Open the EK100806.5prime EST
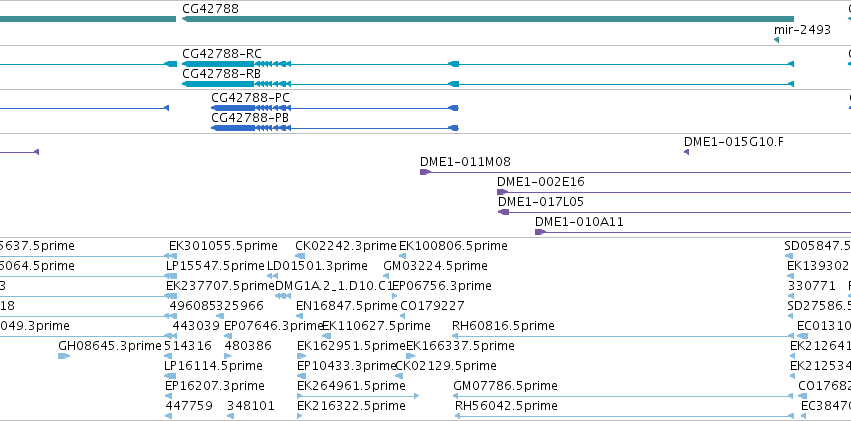Viewport: 851px width, 421px height. tap(403, 256)
